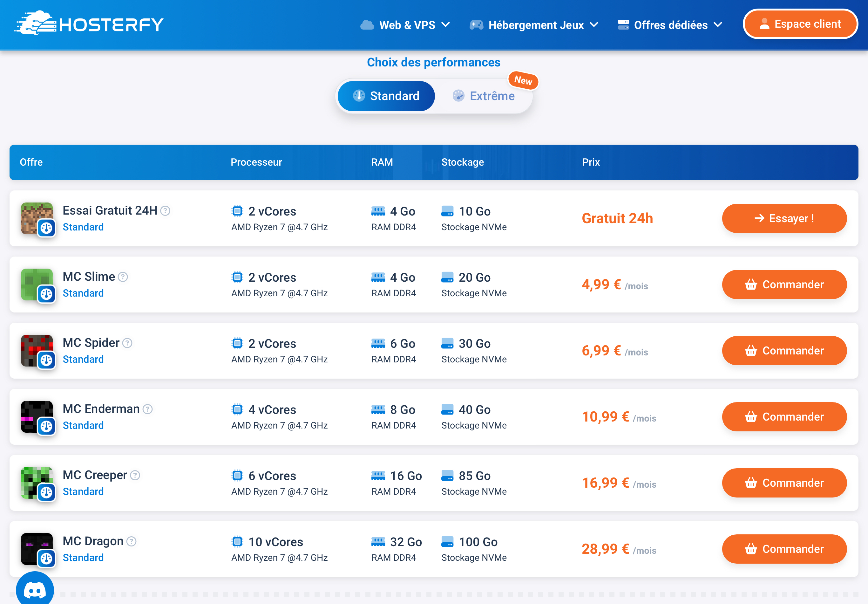Click the New badge on Extrême
Viewport: 868px width, 604px height.
pyautogui.click(x=523, y=80)
